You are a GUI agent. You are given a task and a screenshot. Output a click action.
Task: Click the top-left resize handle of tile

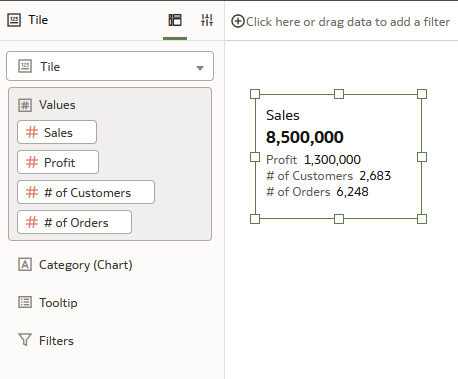255,94
